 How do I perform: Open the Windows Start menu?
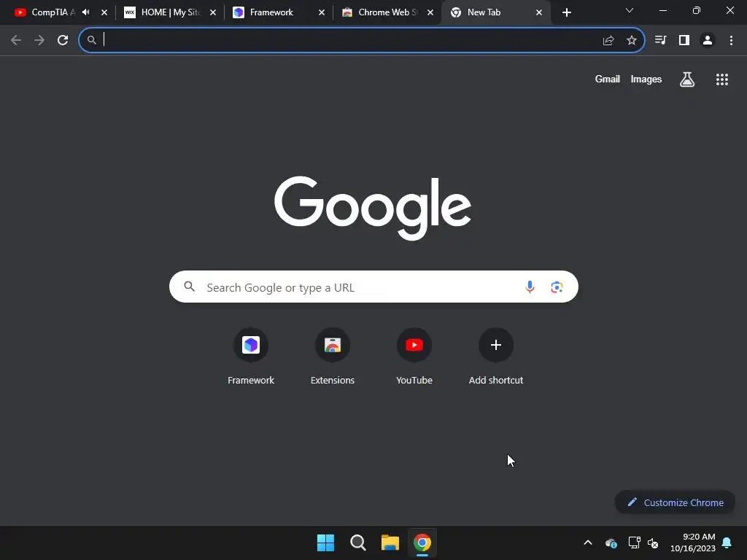[x=326, y=542]
